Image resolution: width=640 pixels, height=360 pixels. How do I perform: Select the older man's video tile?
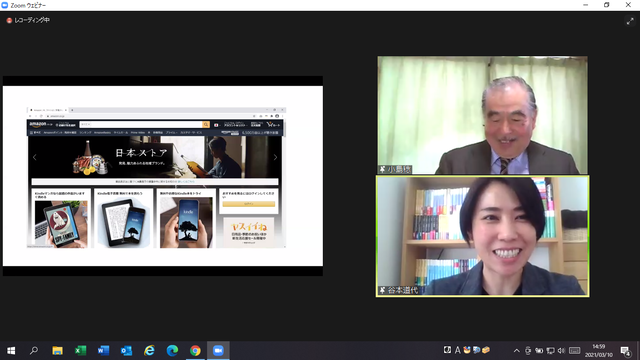click(x=482, y=115)
